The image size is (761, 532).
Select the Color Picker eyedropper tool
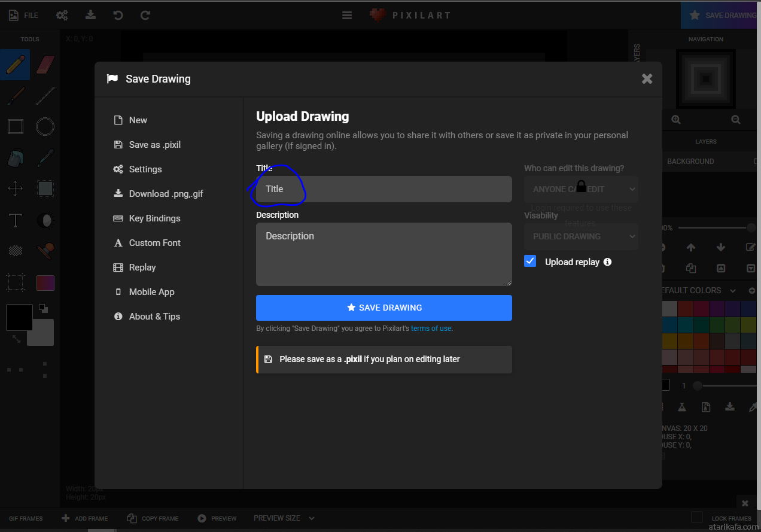pos(45,158)
